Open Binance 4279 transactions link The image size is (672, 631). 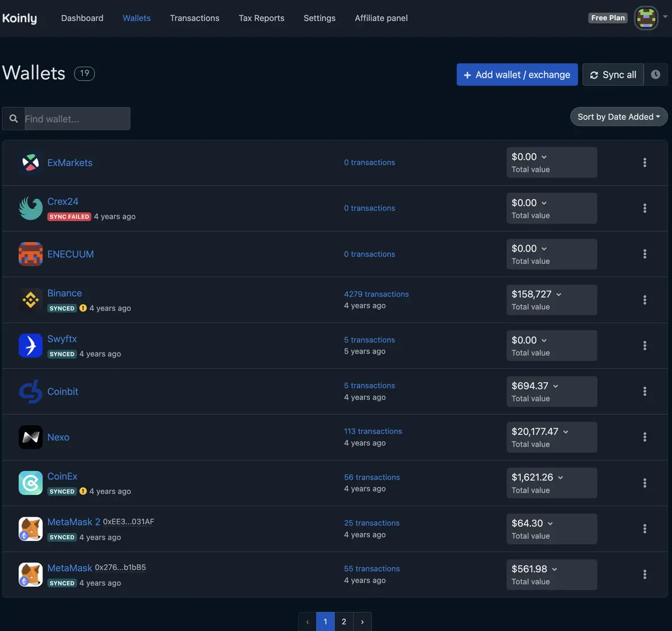[x=376, y=294]
